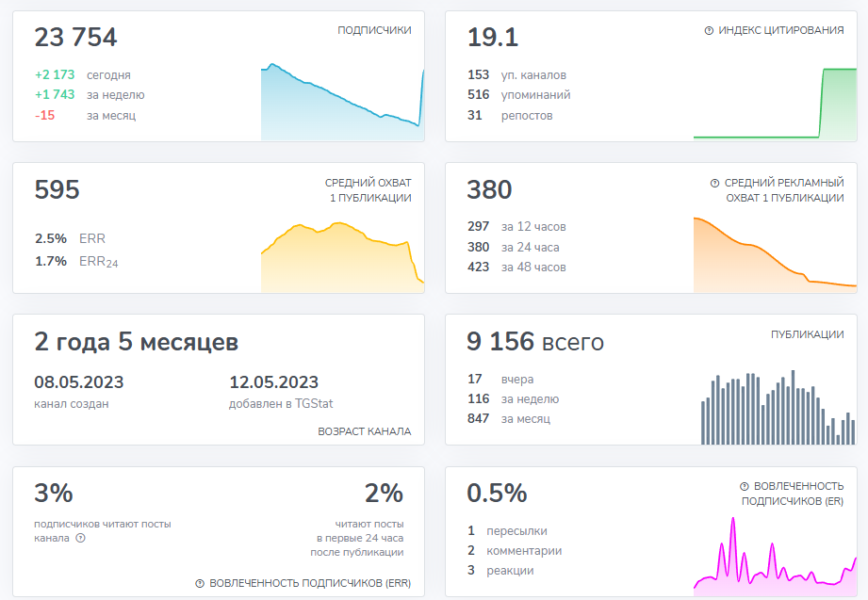Open the green citation index chart

click(774, 104)
